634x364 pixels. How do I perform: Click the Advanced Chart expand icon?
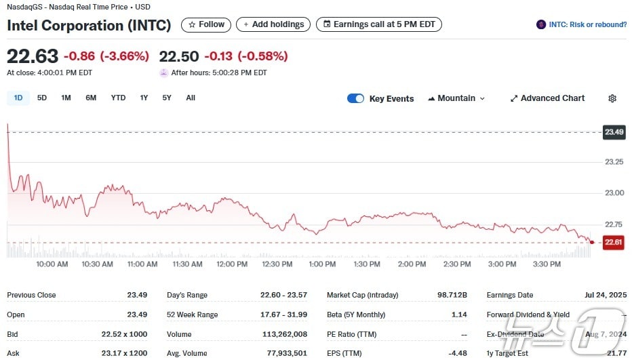coord(514,98)
